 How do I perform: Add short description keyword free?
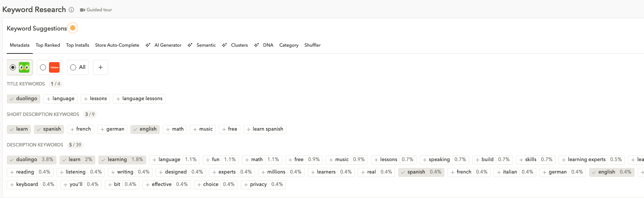230,129
